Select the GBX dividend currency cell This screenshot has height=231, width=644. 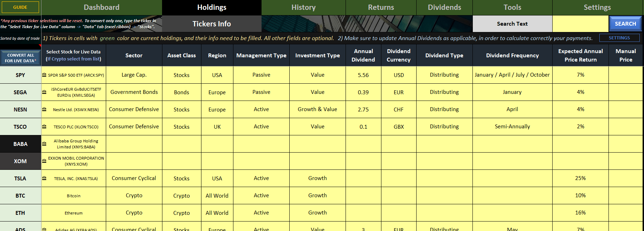pyautogui.click(x=399, y=127)
